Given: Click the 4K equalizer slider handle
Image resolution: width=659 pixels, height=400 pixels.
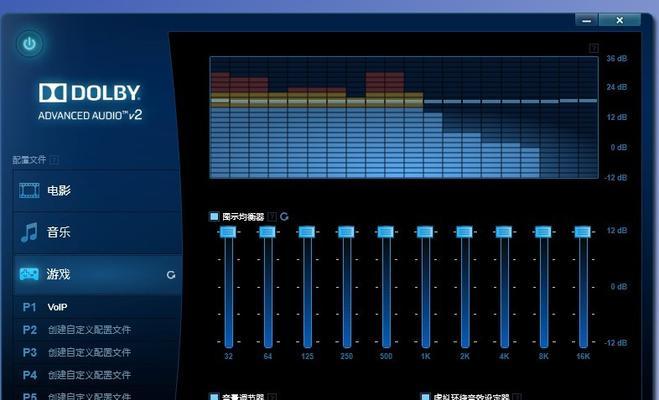Looking at the screenshot, I should [504, 232].
